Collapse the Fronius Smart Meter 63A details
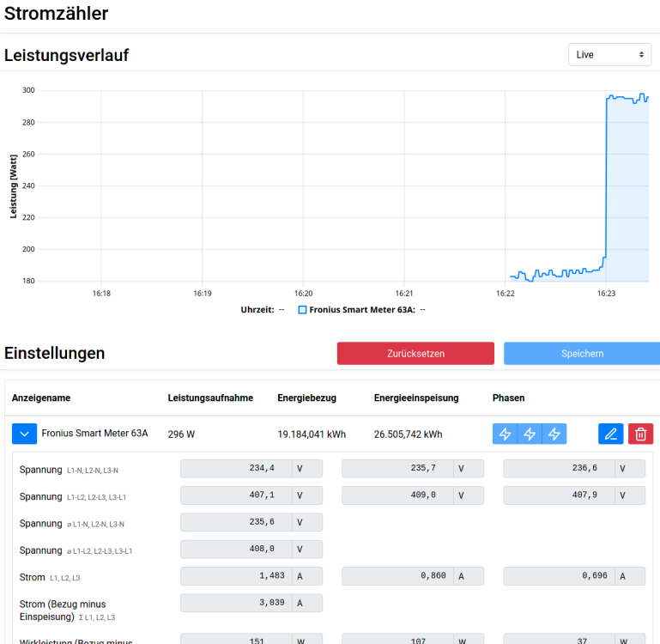The image size is (660, 644). click(x=24, y=434)
